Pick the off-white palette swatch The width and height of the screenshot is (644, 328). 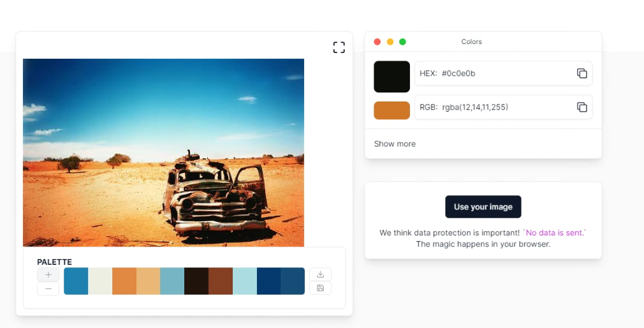pyautogui.click(x=100, y=281)
